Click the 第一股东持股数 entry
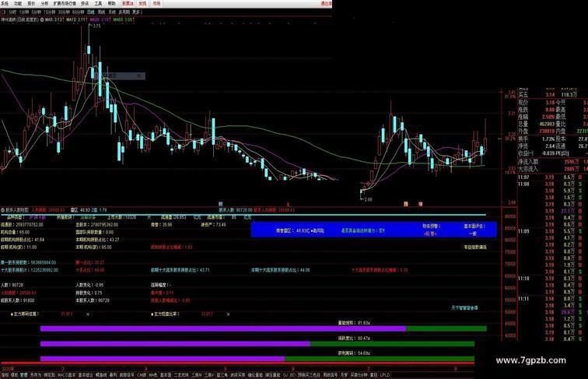 (x=28, y=262)
